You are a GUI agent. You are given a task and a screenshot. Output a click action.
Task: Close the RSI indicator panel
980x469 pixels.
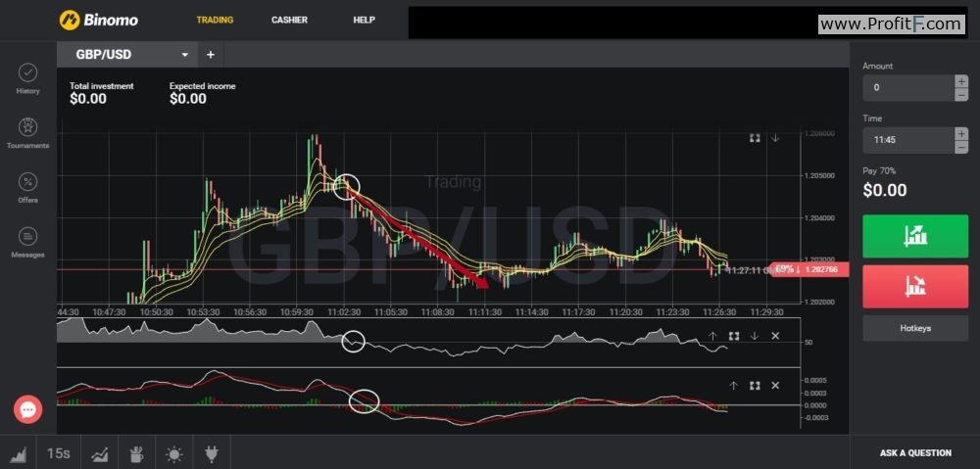[775, 336]
